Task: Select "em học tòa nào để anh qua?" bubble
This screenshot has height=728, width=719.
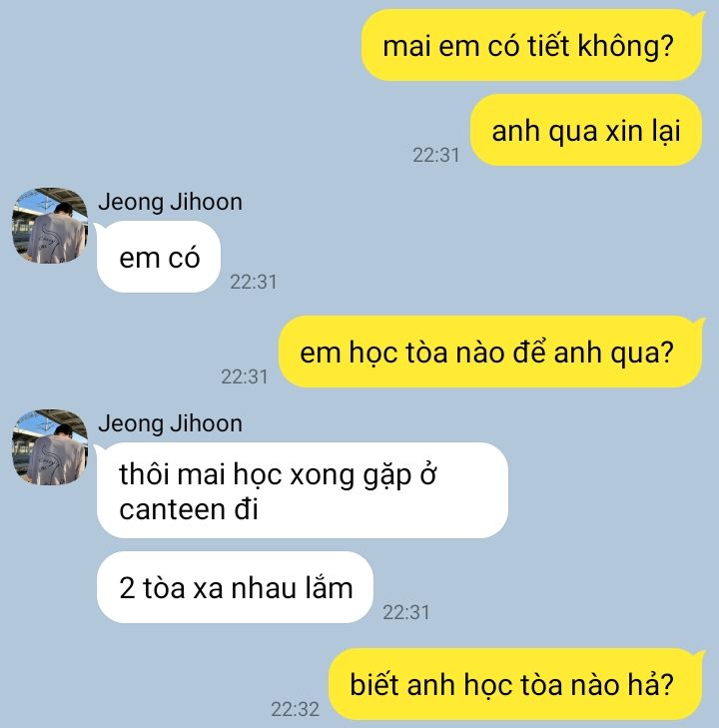Action: pos(491,352)
